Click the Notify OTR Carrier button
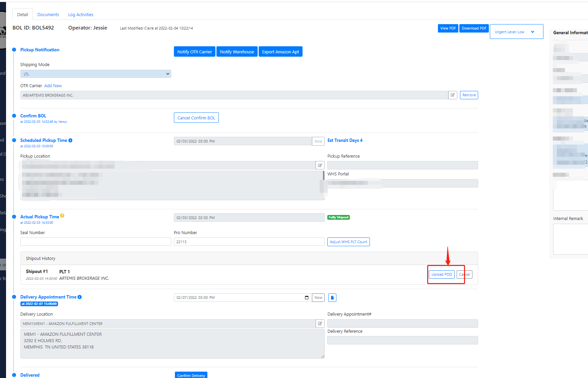This screenshot has width=588, height=378. [x=194, y=52]
